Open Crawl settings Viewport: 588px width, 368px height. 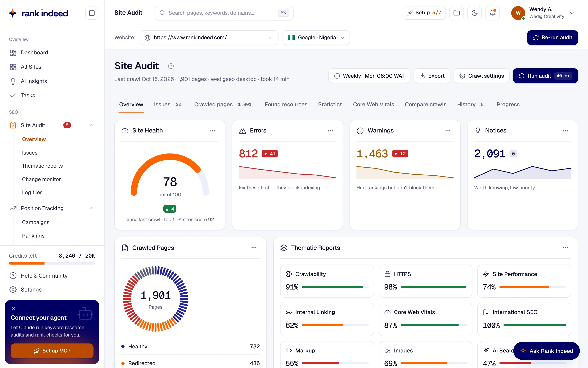pos(482,76)
